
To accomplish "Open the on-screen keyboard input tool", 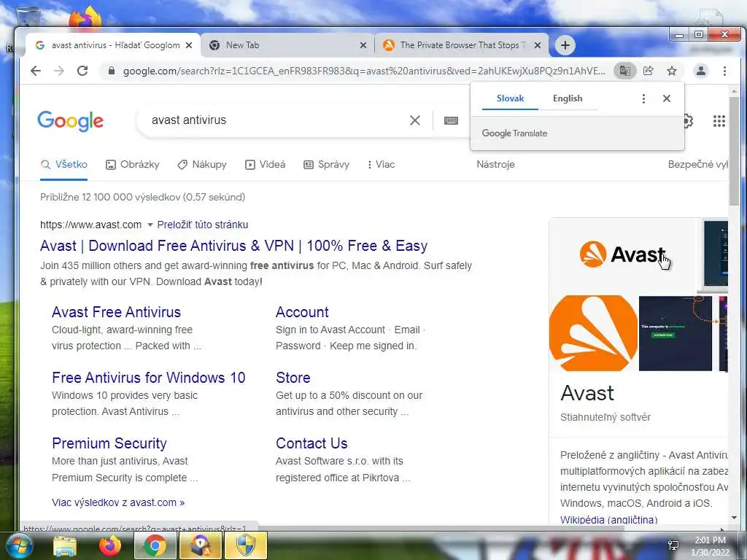I will (x=451, y=120).
